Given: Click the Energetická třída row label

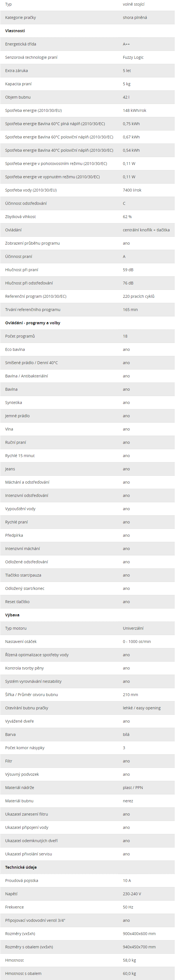Looking at the screenshot, I should [21, 44].
